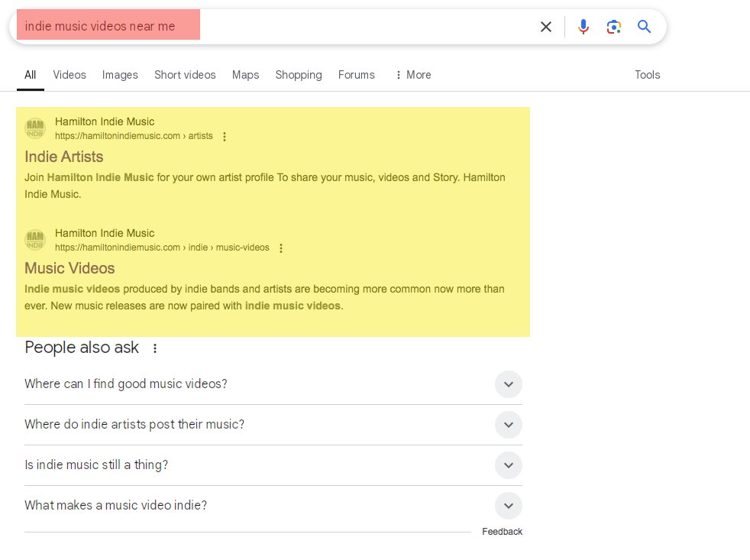Switch to the Shopping tab
The width and height of the screenshot is (750, 560).
tap(299, 75)
